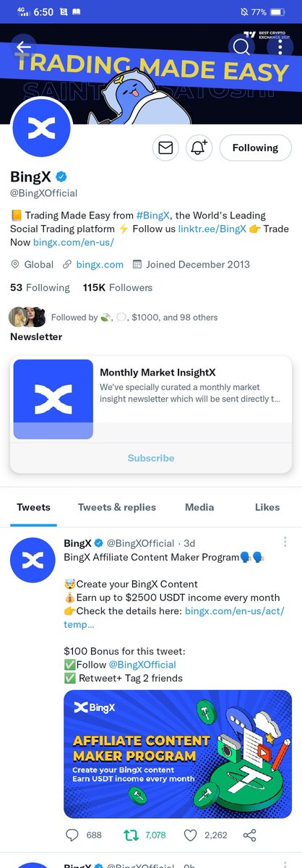This screenshot has height=868, width=302.
Task: Open search from the magnifier icon
Action: point(241,47)
